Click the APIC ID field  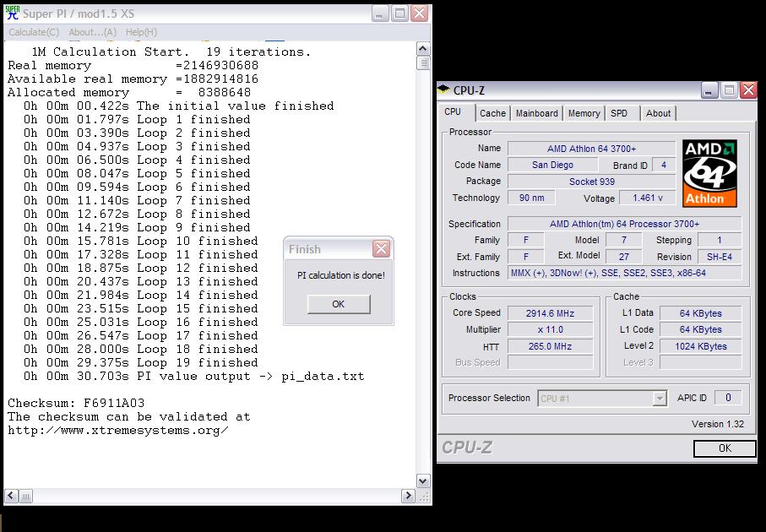pyautogui.click(x=728, y=398)
